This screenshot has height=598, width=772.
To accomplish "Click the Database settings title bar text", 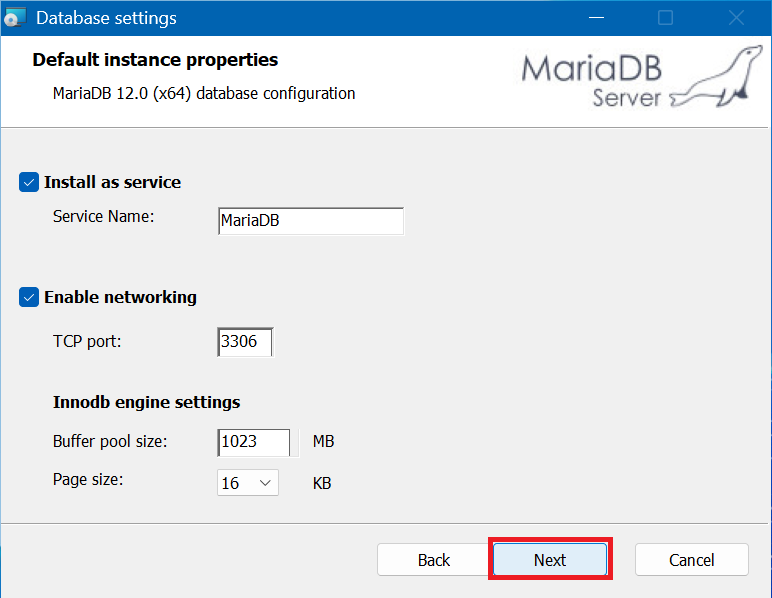I will pos(106,18).
